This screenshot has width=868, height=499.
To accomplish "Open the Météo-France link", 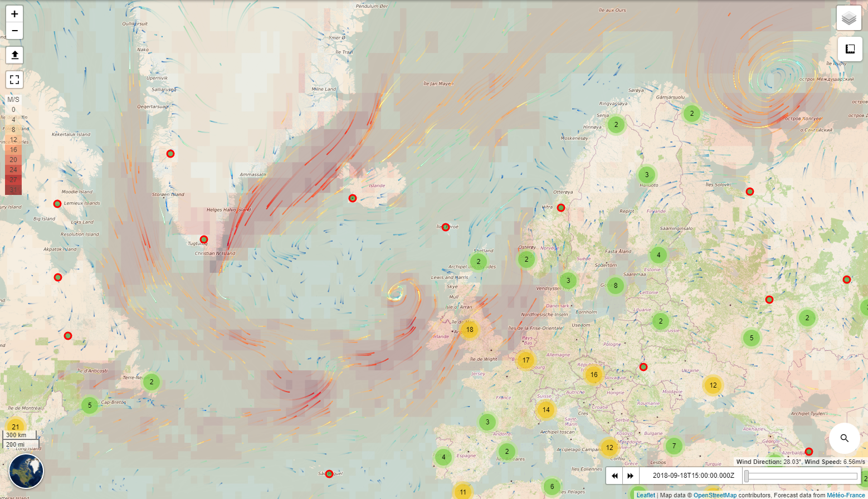I will 846,495.
